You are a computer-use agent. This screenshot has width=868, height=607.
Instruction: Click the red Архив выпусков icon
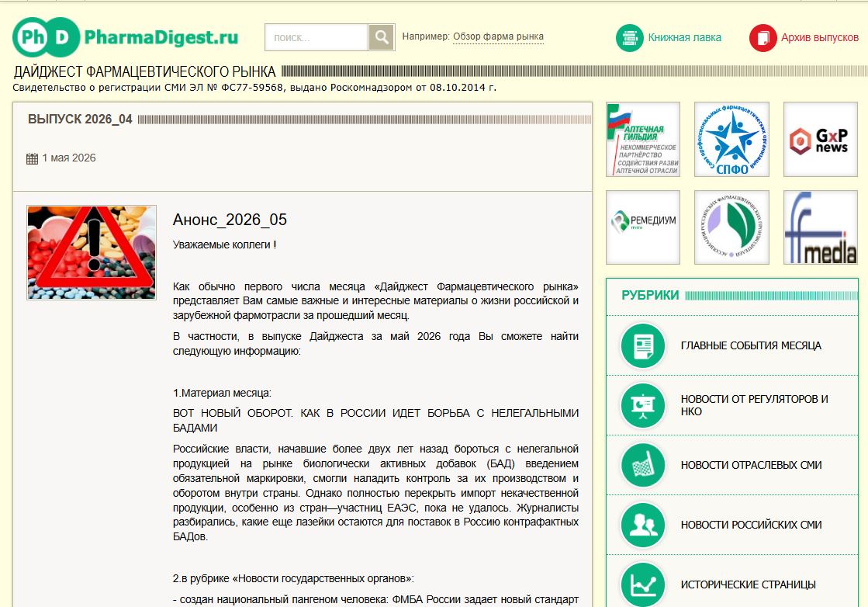coord(763,38)
